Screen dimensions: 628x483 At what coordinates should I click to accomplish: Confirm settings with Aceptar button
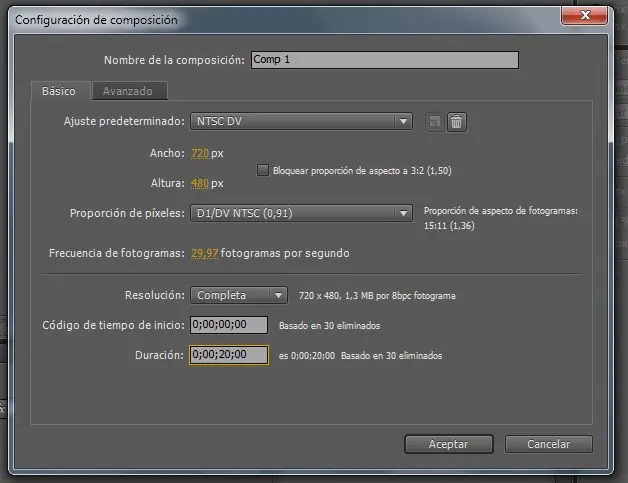449,444
